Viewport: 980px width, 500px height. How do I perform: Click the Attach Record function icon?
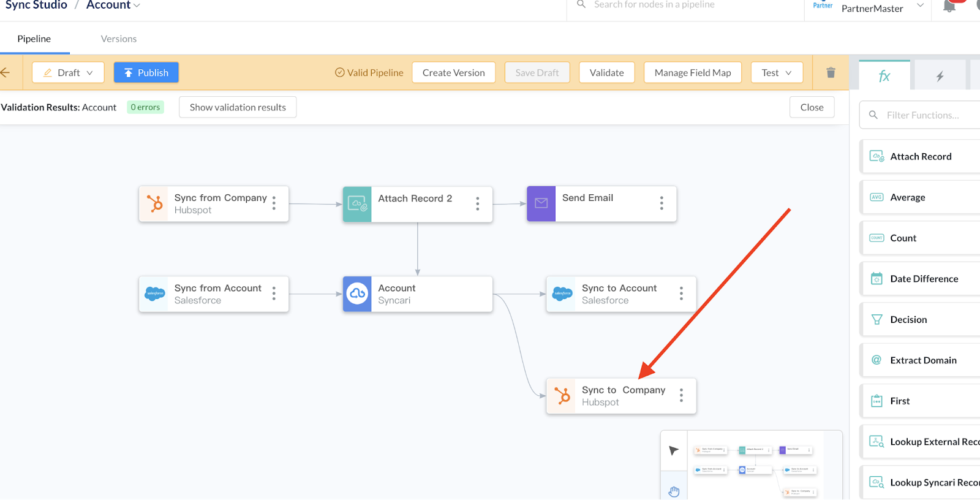(877, 156)
